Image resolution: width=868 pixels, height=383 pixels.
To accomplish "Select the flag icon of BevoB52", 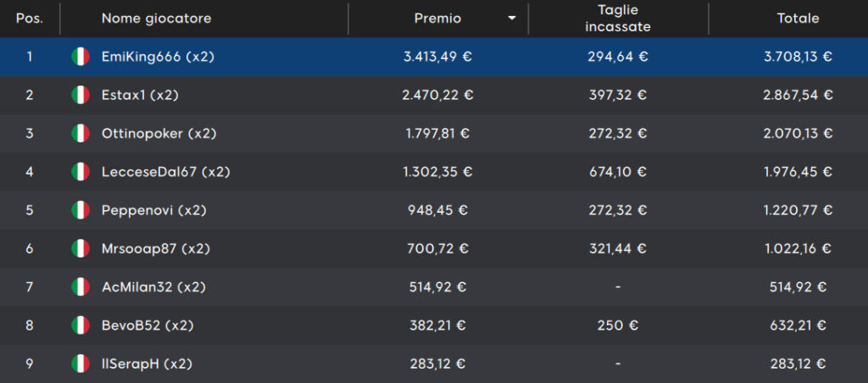I will coord(81,325).
